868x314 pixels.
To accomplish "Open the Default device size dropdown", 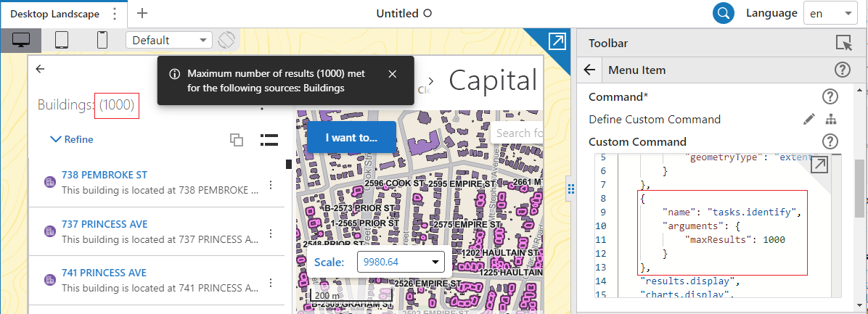I will click(x=169, y=41).
